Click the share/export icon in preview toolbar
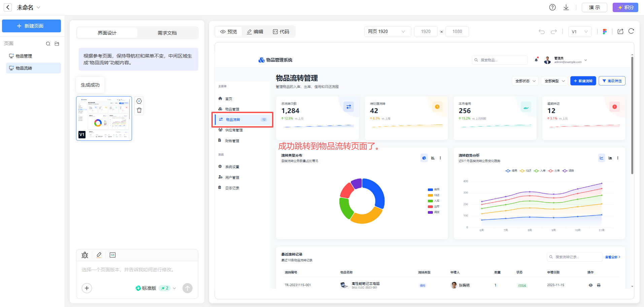Viewport: 644px width, 307px height. (x=620, y=31)
